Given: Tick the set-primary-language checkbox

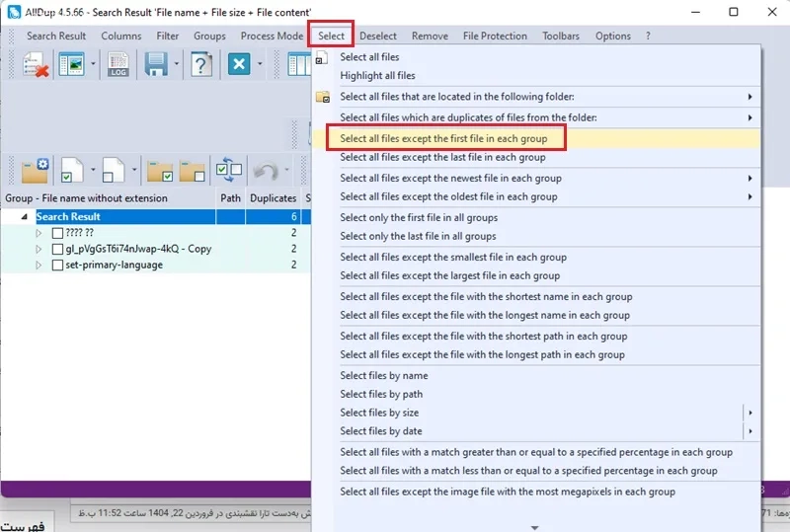Looking at the screenshot, I should click(58, 266).
